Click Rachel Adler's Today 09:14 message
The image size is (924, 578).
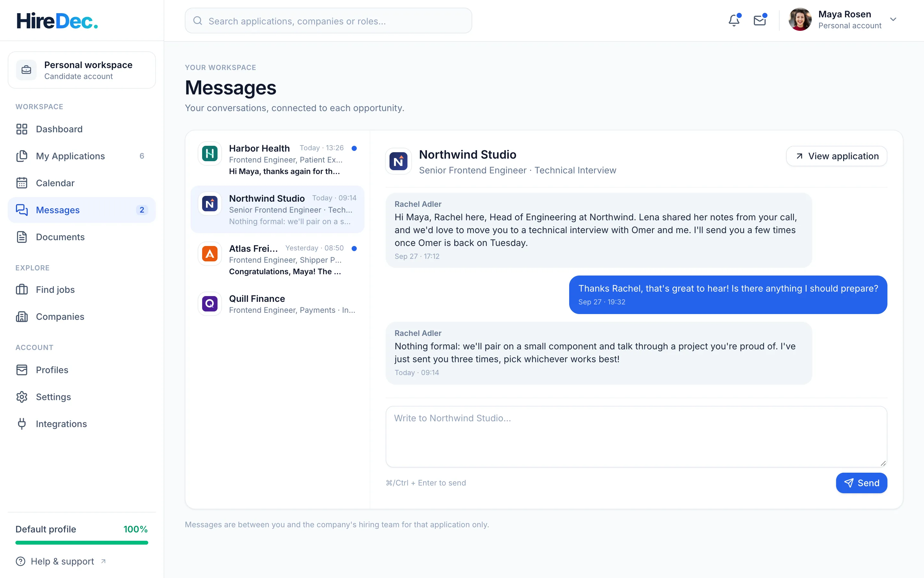pyautogui.click(x=599, y=353)
